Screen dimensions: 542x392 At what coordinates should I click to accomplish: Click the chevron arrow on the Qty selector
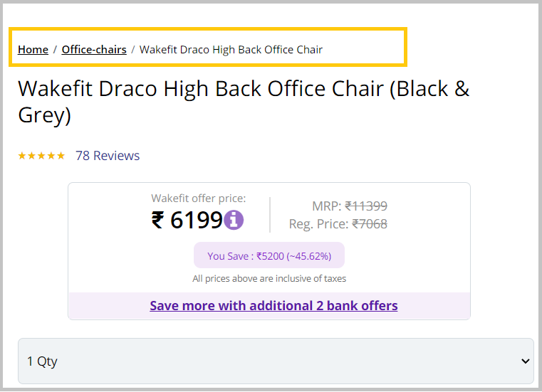(526, 361)
